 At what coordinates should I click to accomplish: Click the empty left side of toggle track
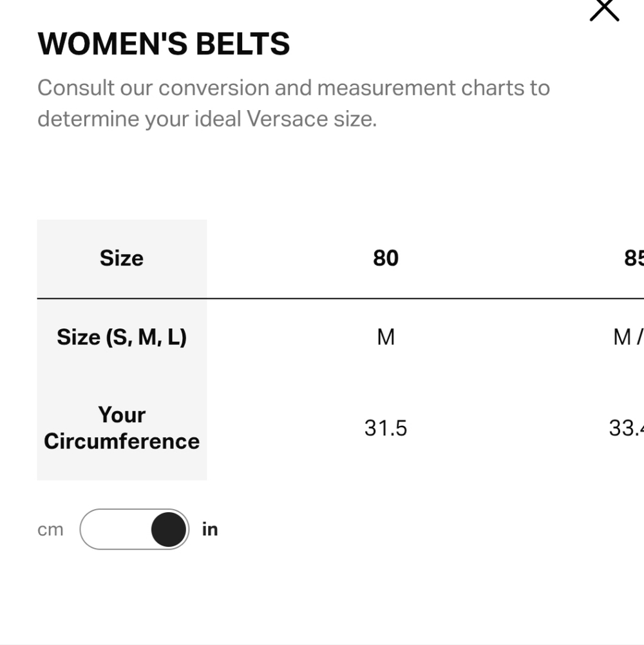coord(115,530)
